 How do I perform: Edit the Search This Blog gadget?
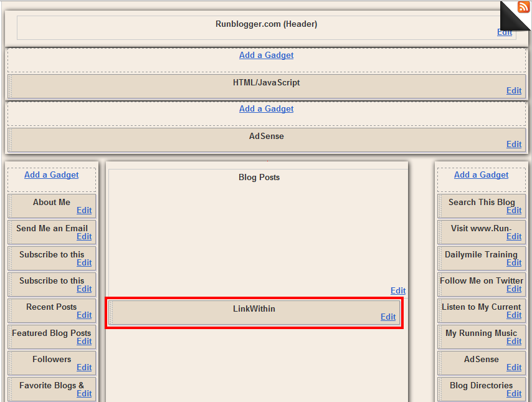514,211
